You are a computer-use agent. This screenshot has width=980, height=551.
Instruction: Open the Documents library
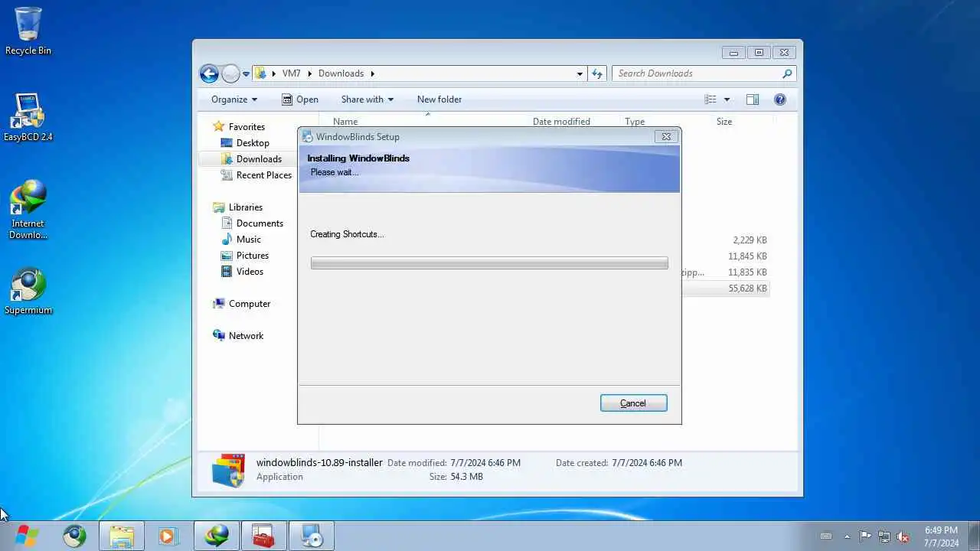260,223
